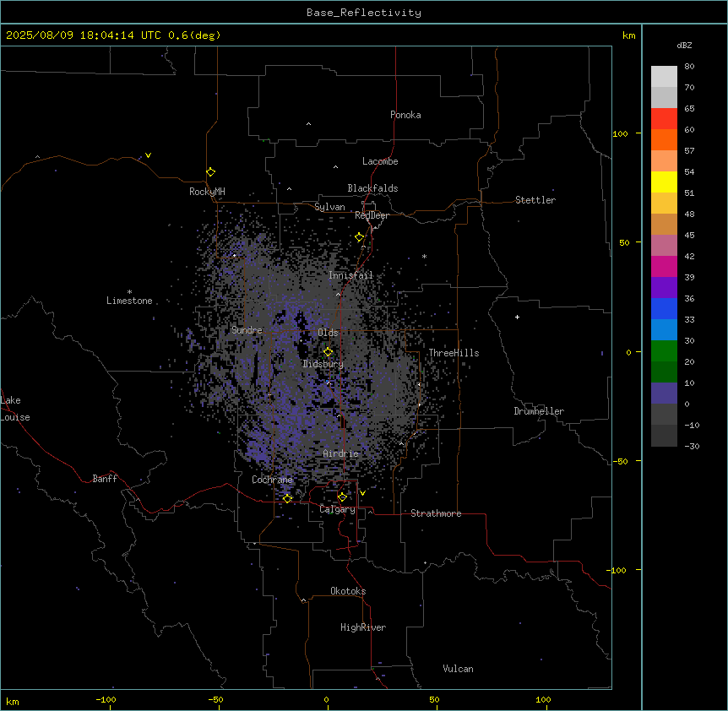Click the 80 value at legend top
The height and width of the screenshot is (711, 728).
click(689, 67)
